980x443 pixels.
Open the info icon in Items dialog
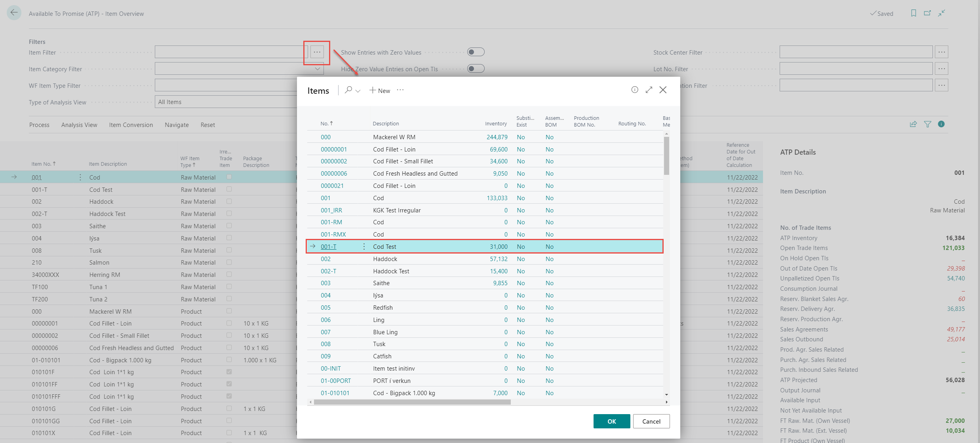[635, 90]
